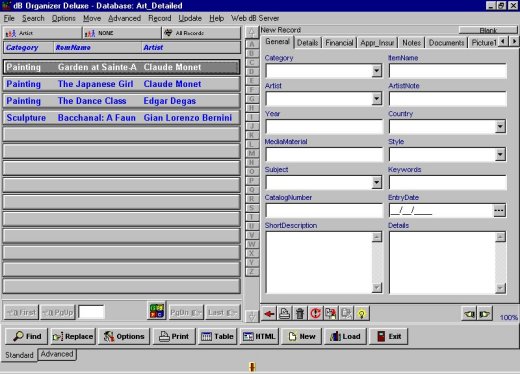Click the All Records filter button
Screen dimensions: 520x374
201,33
